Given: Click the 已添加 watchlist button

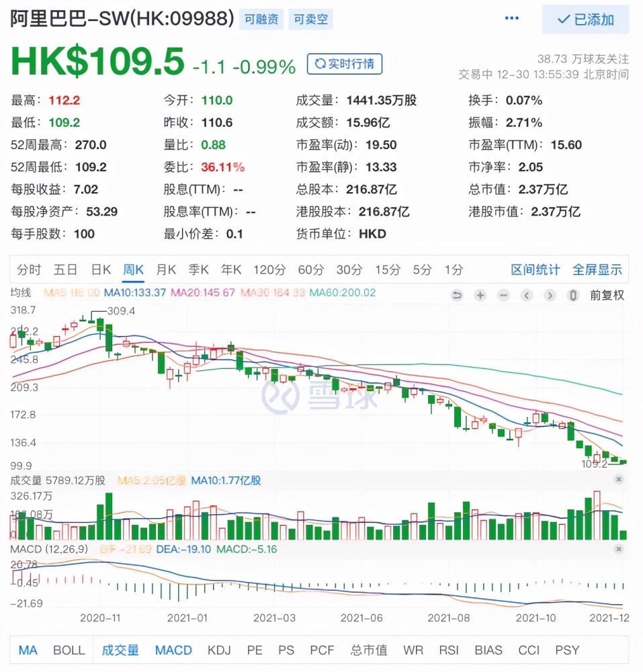Looking at the screenshot, I should click(x=586, y=19).
